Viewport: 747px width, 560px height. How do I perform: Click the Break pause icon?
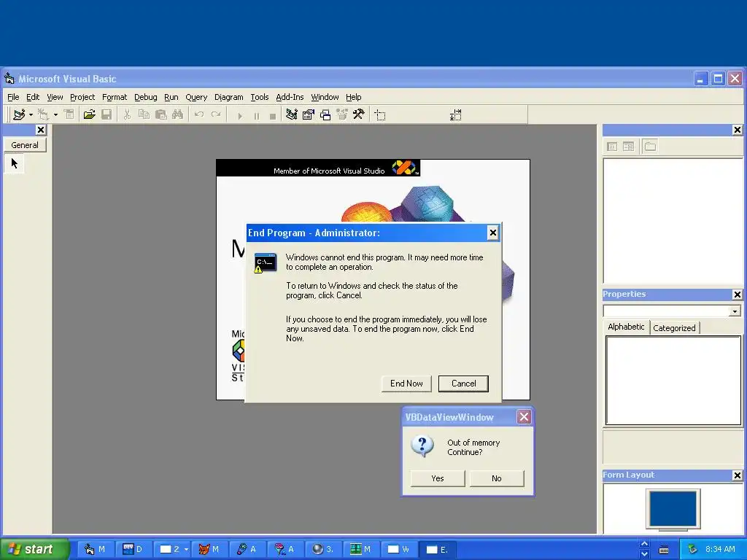point(256,116)
